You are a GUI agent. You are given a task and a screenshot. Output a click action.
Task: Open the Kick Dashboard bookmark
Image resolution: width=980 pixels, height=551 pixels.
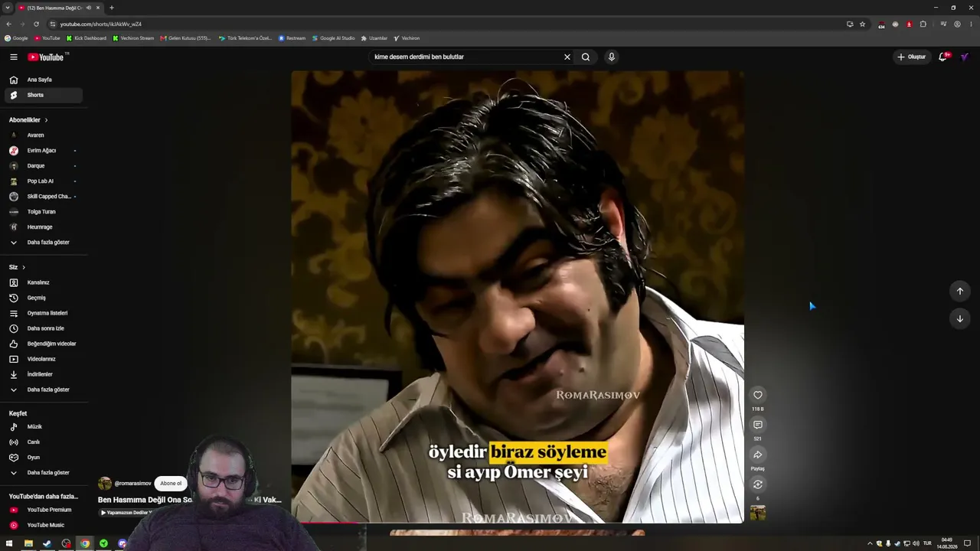click(87, 38)
